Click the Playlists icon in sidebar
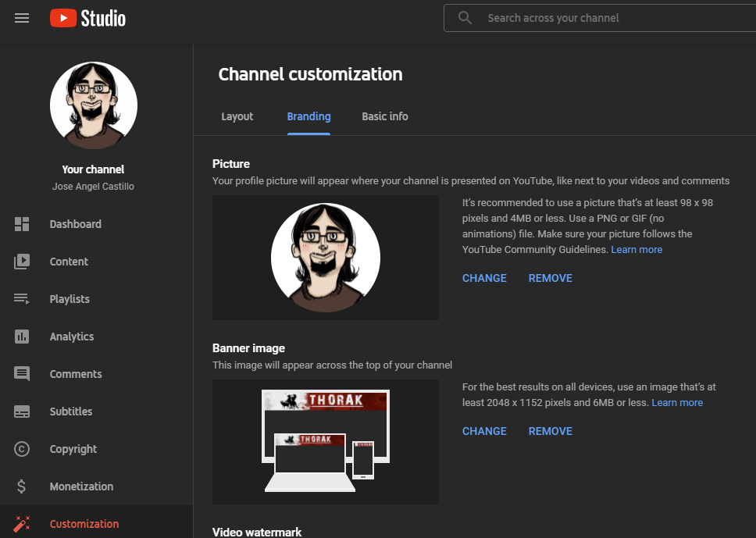Image resolution: width=756 pixels, height=538 pixels. point(22,299)
